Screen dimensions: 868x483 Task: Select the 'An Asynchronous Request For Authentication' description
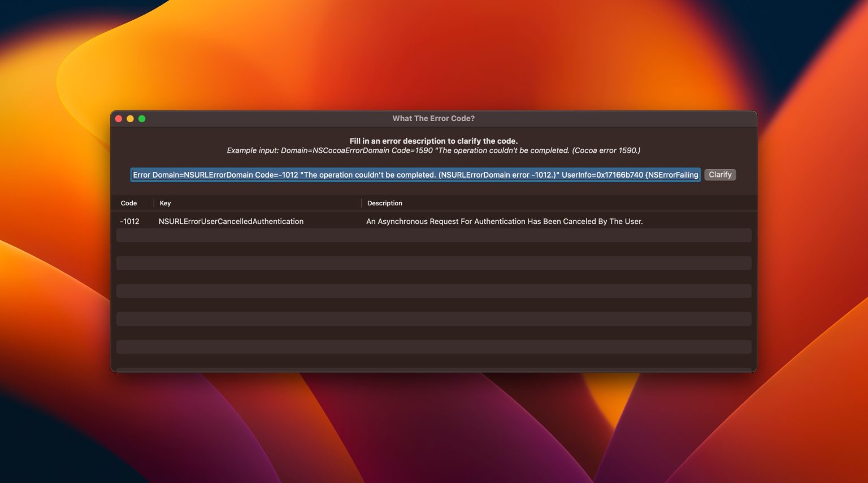tap(505, 222)
